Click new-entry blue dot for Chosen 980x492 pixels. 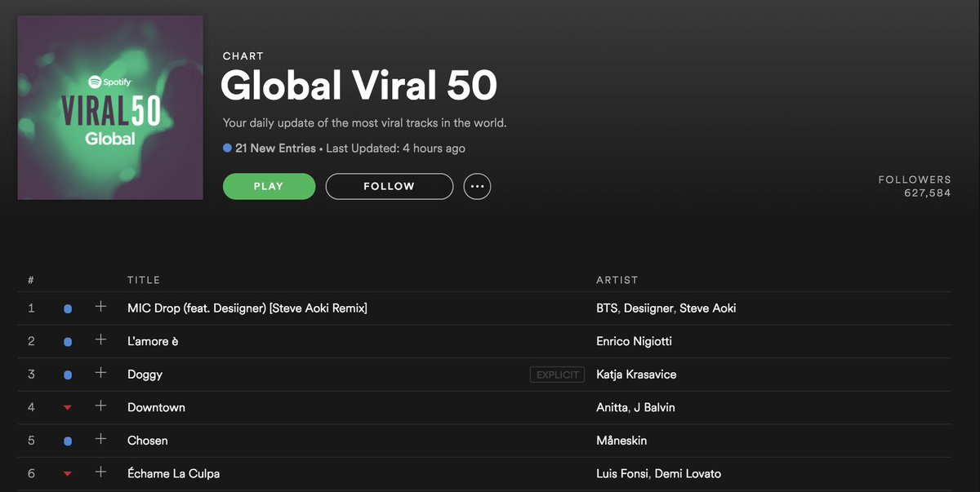pyautogui.click(x=68, y=441)
